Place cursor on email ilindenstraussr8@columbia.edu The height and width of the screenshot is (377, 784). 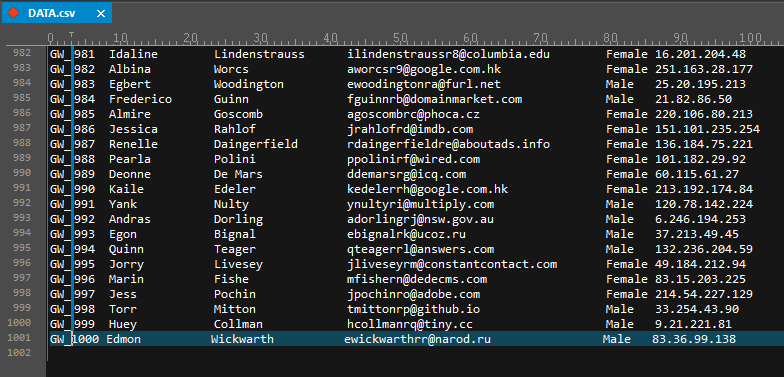pyautogui.click(x=448, y=54)
